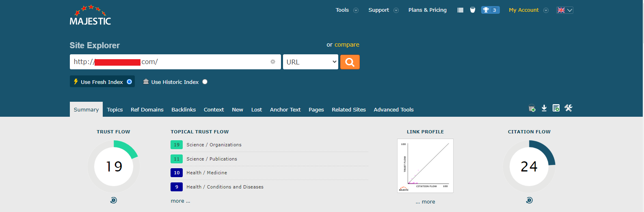Screen dimensions: 644x212
Task: Click the gear icon inside the URL field
Action: coord(273,62)
